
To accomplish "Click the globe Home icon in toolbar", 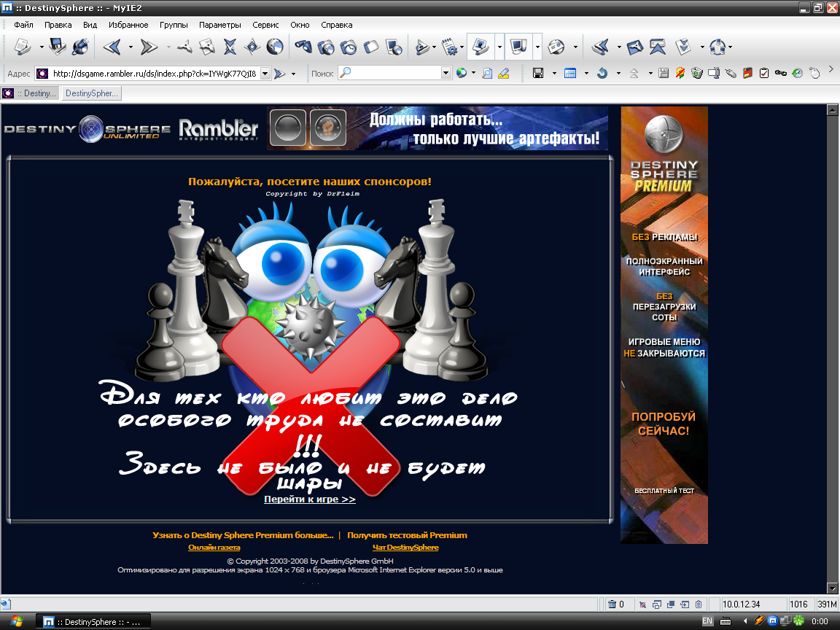I will pos(275,47).
